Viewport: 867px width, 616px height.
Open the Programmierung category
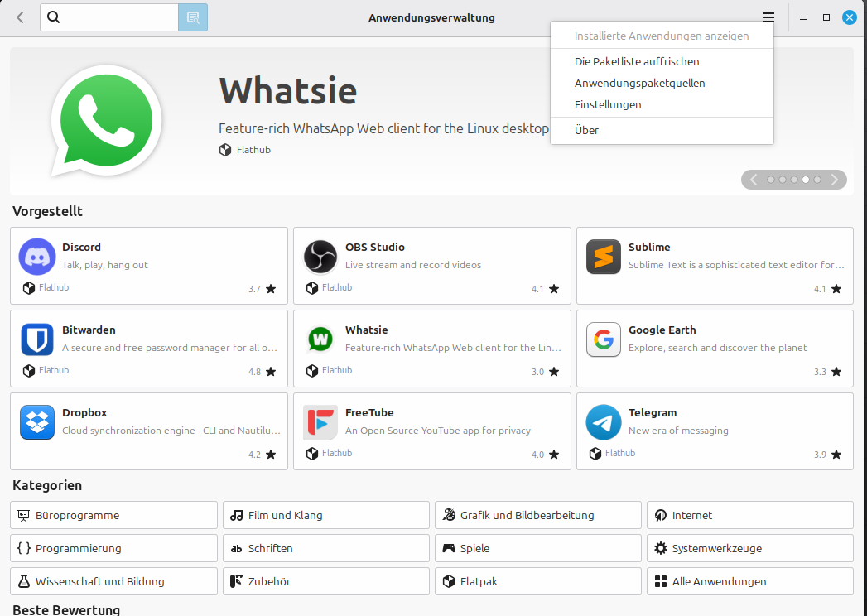coord(113,549)
